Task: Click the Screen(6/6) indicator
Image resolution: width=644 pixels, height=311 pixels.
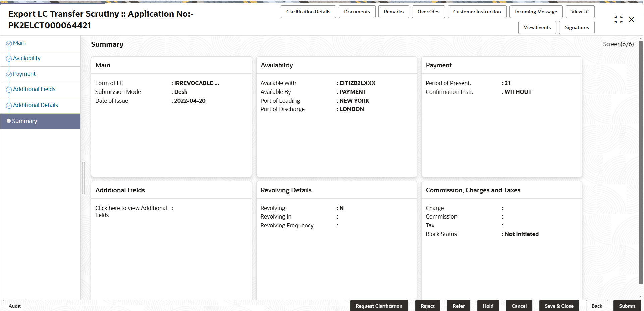Action: tap(619, 44)
